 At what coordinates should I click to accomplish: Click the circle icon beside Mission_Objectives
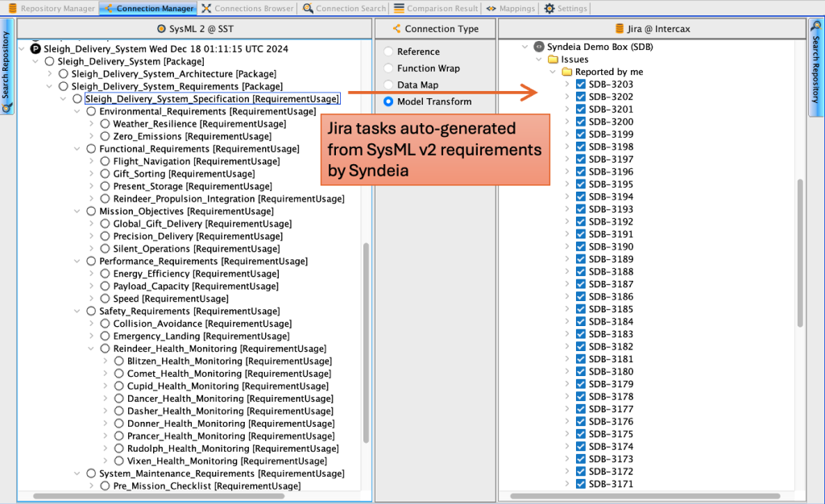coord(91,211)
